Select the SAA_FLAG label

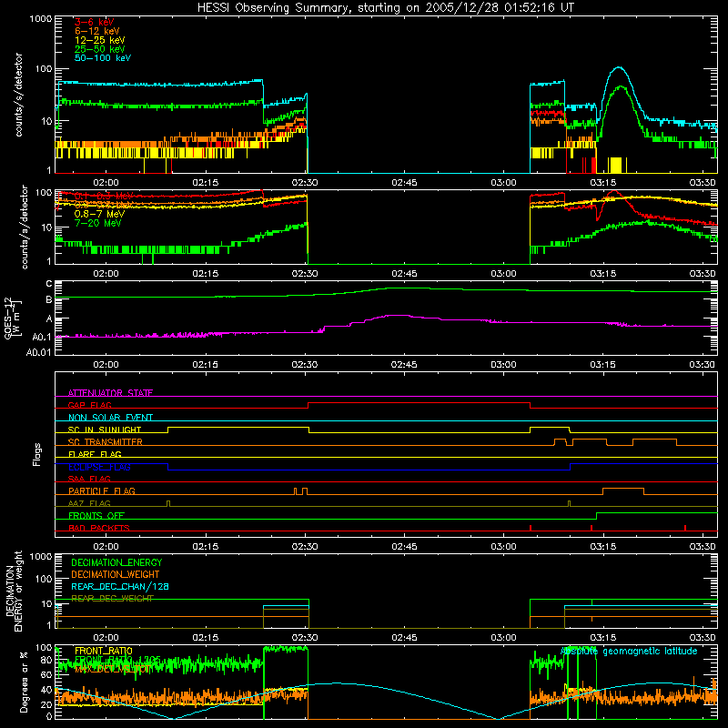click(x=89, y=480)
